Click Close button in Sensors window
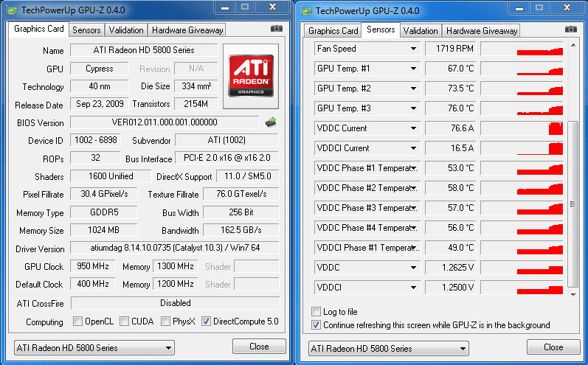 pyautogui.click(x=553, y=347)
